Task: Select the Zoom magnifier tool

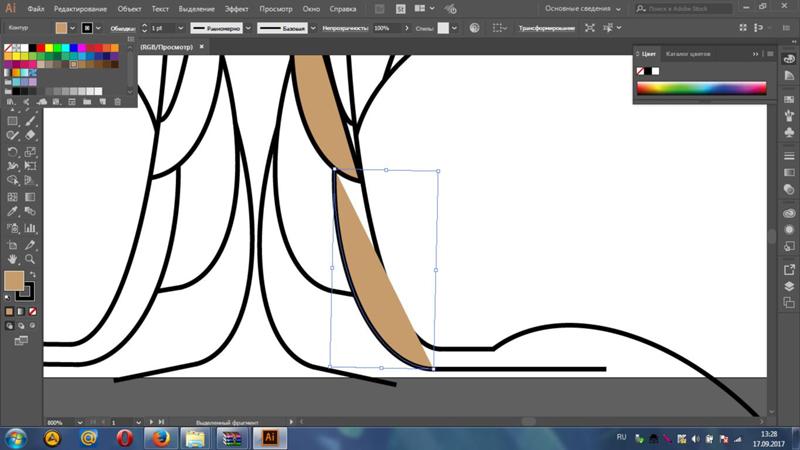Action: [x=30, y=259]
